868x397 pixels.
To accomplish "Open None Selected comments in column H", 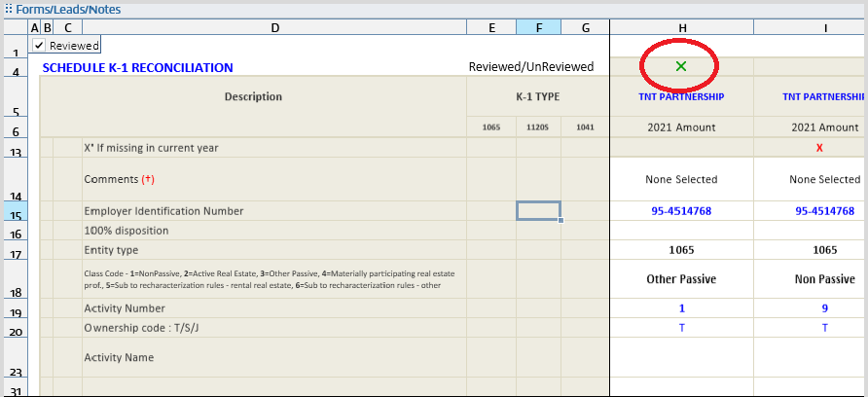I will point(681,179).
